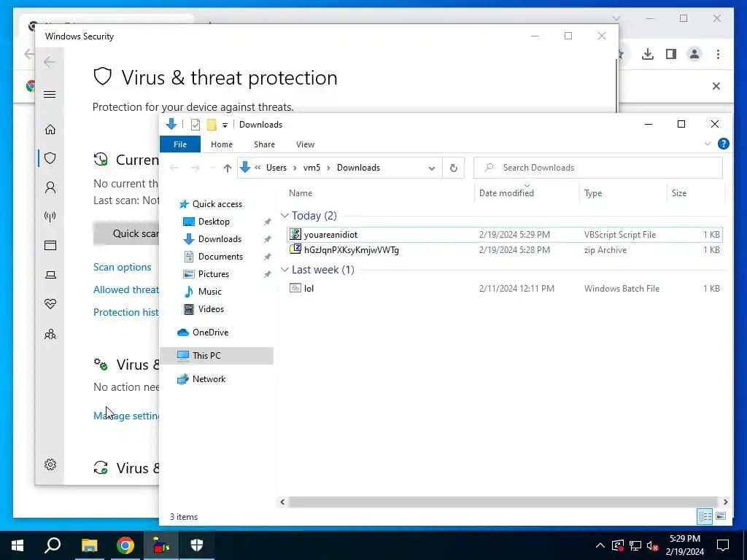Image resolution: width=747 pixels, height=560 pixels.
Task: Open the View ribbon tab
Action: coord(305,144)
